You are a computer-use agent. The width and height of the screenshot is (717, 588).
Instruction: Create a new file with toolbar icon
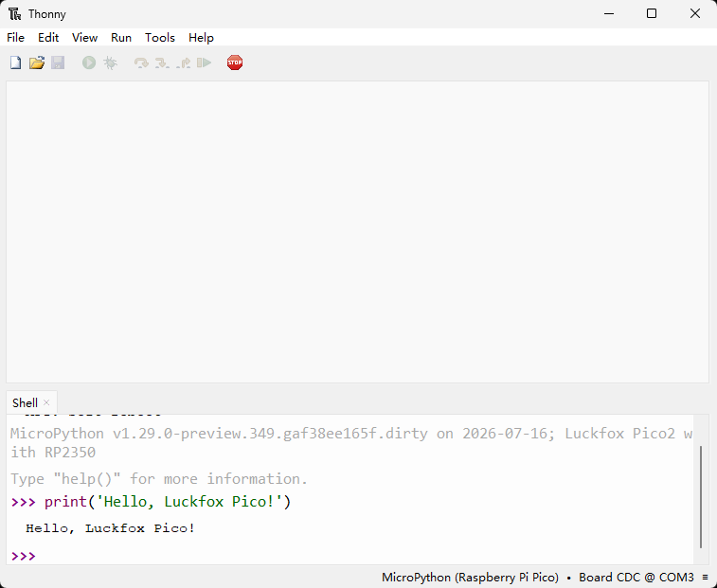(15, 62)
